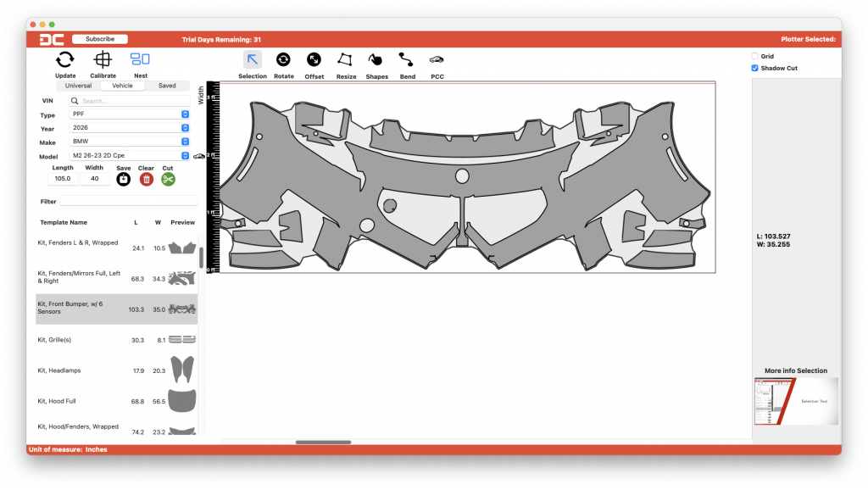Image resolution: width=868 pixels, height=490 pixels.
Task: Activate the Resize tool
Action: [345, 59]
